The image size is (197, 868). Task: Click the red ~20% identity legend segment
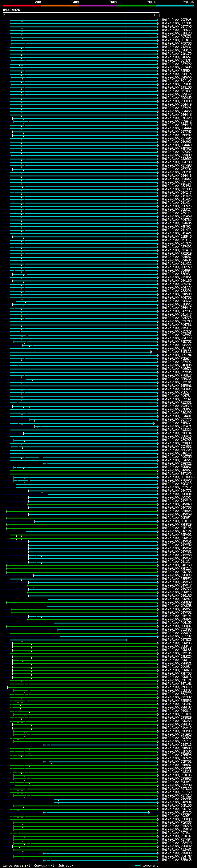pyautogui.click(x=22, y=6)
